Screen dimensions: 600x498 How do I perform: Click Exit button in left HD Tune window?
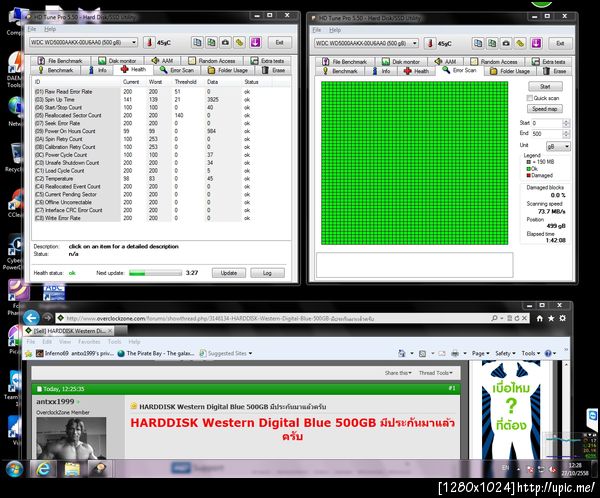279,42
